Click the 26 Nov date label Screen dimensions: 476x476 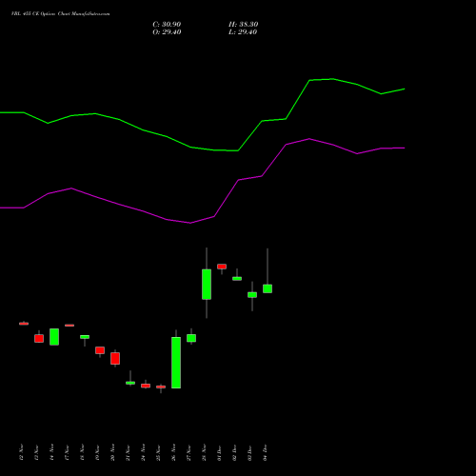[173, 452]
